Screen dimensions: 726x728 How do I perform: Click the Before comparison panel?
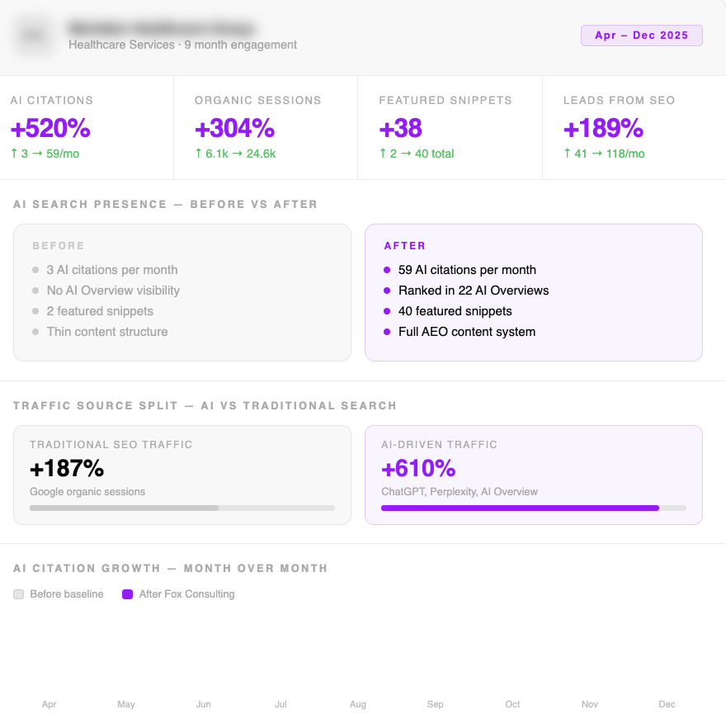point(182,292)
